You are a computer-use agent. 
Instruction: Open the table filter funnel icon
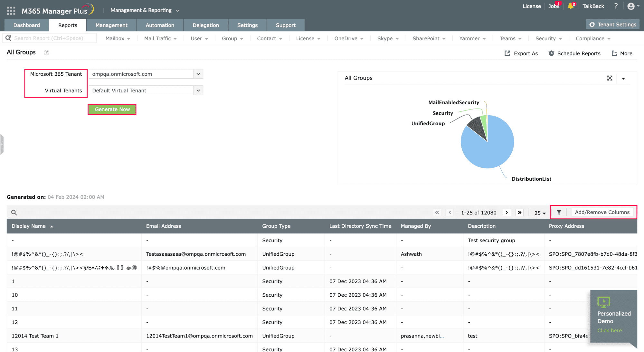tap(559, 212)
